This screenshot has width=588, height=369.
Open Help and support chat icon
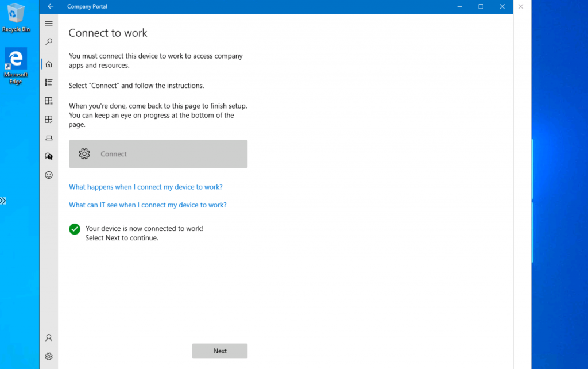pos(49,156)
